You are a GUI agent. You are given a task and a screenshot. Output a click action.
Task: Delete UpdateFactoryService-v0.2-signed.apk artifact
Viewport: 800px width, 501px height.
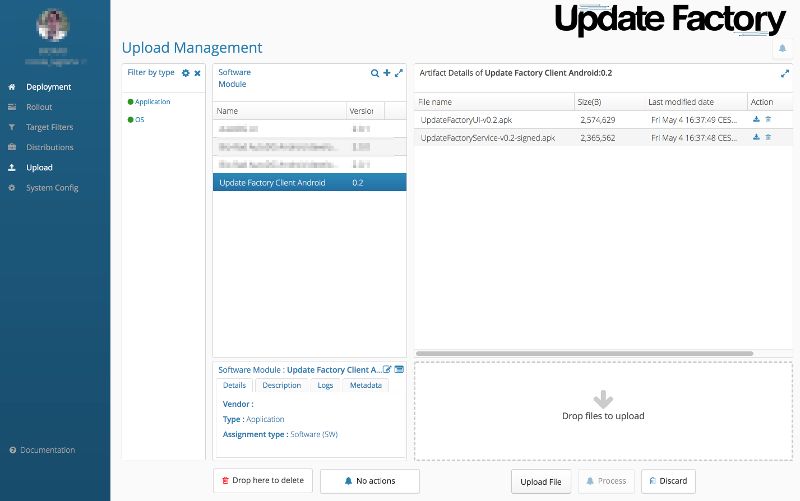tap(768, 137)
